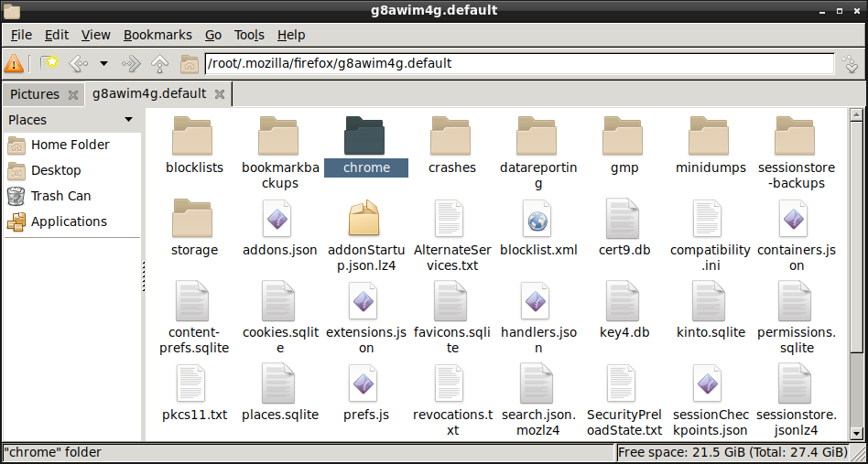Select the crashes folder
Image resolution: width=868 pixels, height=464 pixels.
(452, 146)
